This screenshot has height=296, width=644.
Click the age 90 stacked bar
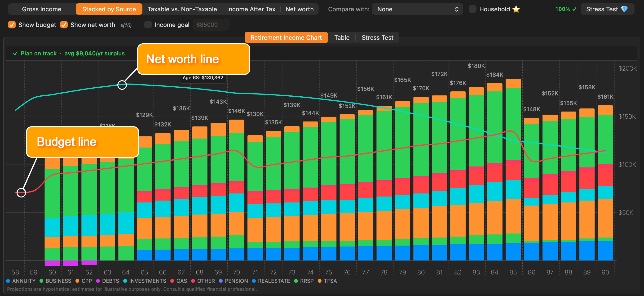tap(605, 183)
